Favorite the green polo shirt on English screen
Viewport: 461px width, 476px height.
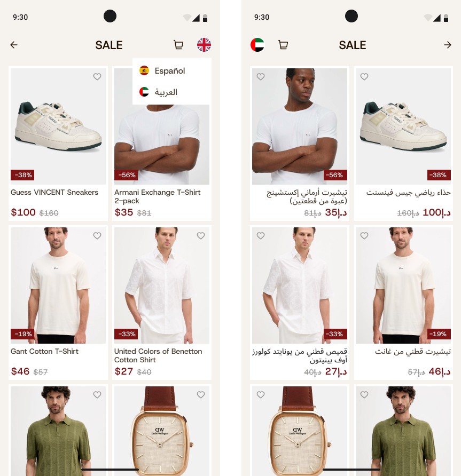coord(97,395)
